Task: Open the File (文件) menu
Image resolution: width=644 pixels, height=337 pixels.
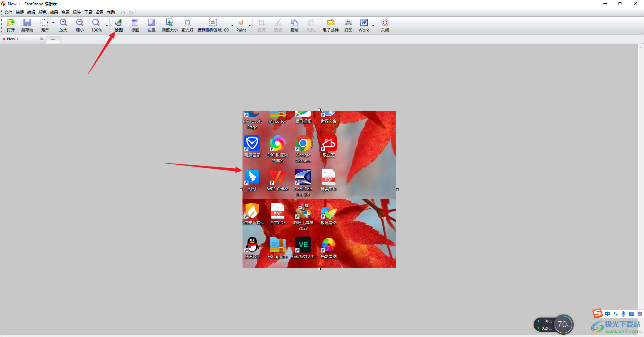Action: 8,12
